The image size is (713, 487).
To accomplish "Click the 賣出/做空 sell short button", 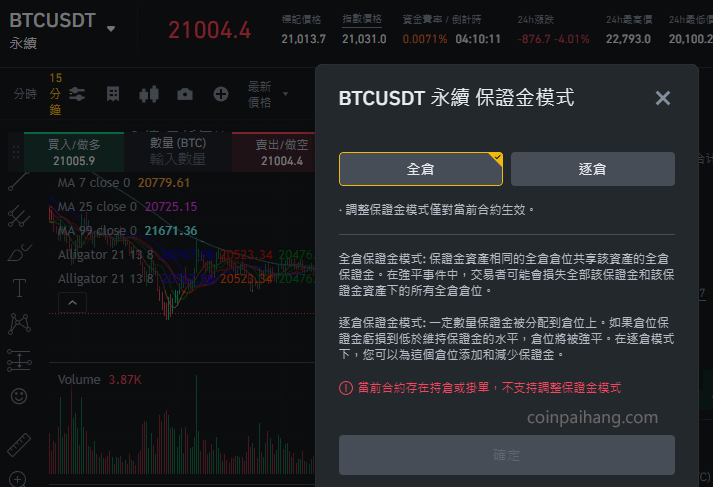I will click(274, 152).
